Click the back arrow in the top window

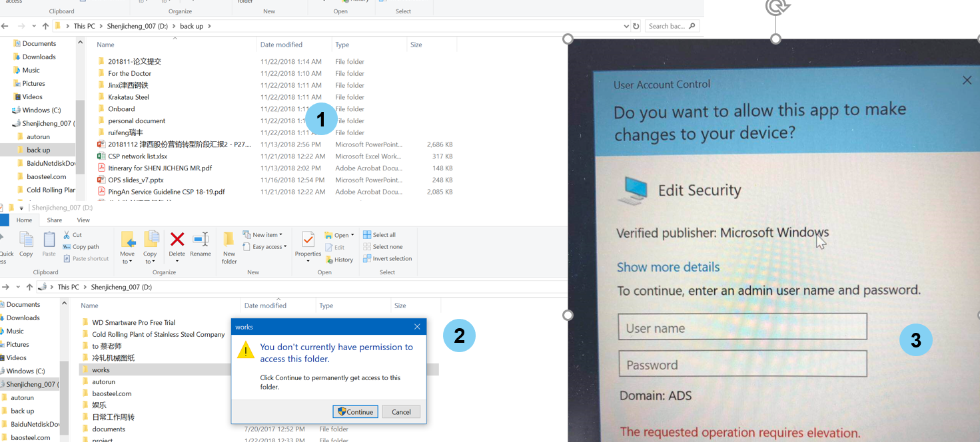(x=5, y=26)
